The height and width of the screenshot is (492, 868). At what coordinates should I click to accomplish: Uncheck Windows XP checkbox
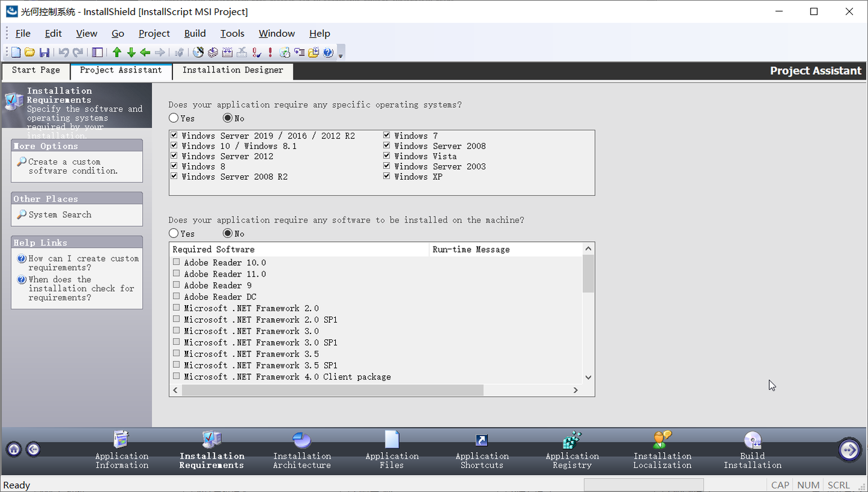pyautogui.click(x=387, y=177)
